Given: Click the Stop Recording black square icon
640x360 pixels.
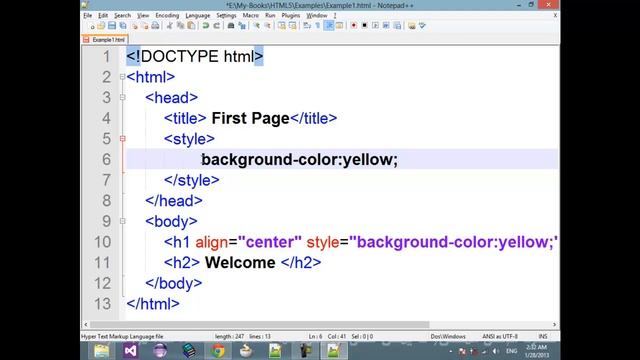Looking at the screenshot, I should (364, 26).
